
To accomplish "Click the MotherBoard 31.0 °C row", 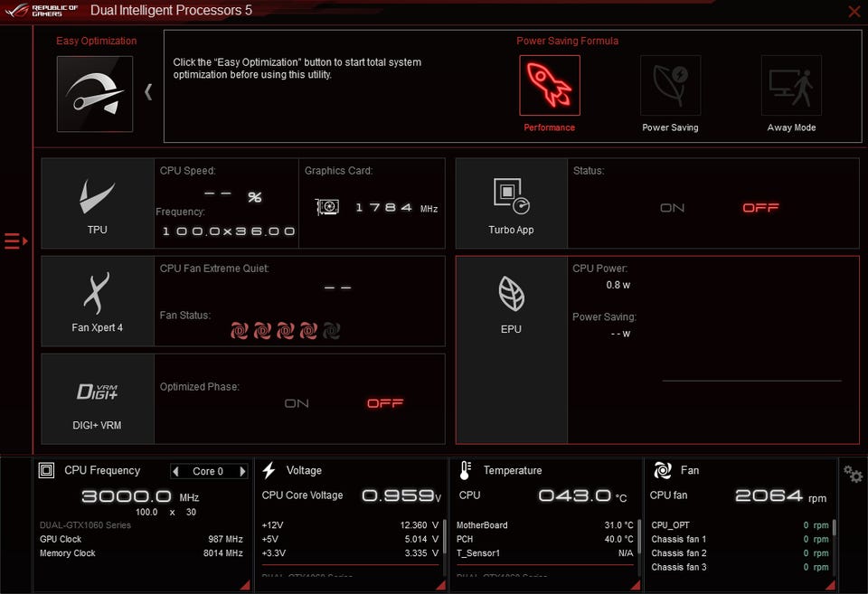I will [x=544, y=525].
